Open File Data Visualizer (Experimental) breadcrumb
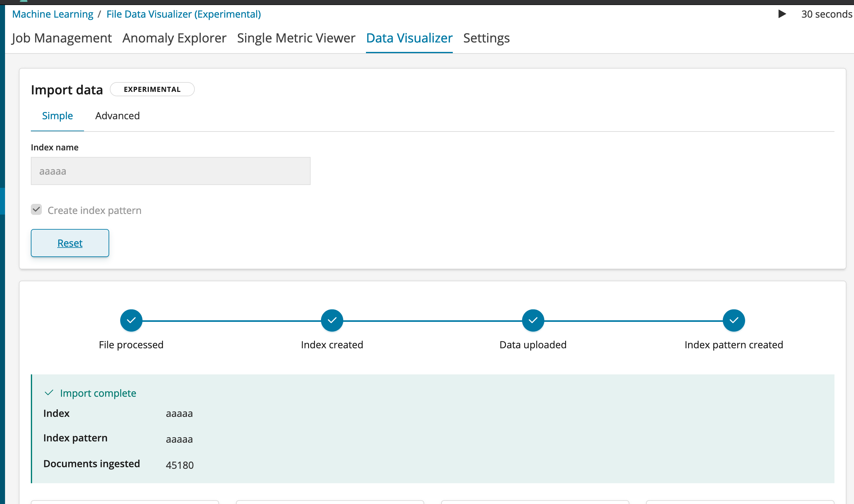The image size is (854, 504). (x=183, y=14)
